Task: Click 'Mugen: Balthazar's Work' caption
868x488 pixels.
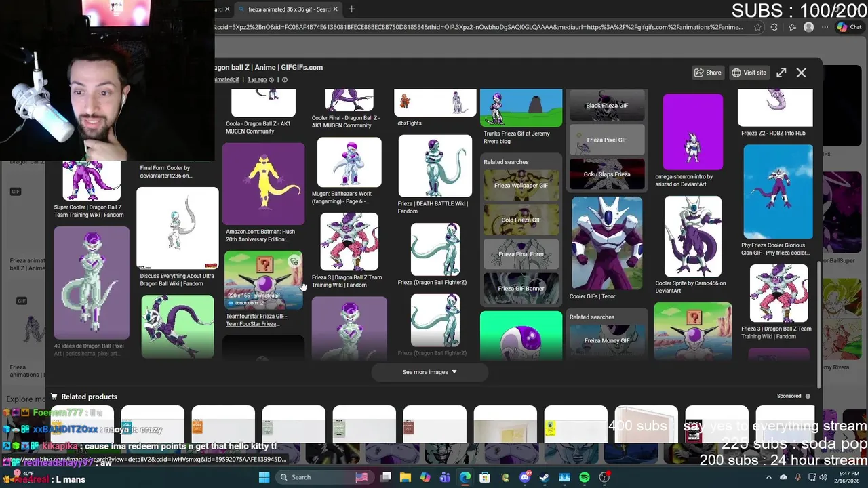Action: (x=342, y=197)
